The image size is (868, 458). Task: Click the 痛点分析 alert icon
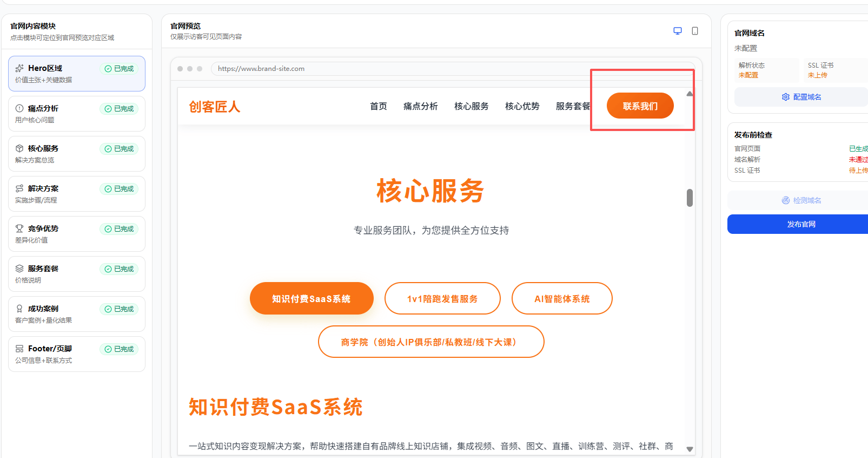(x=19, y=108)
